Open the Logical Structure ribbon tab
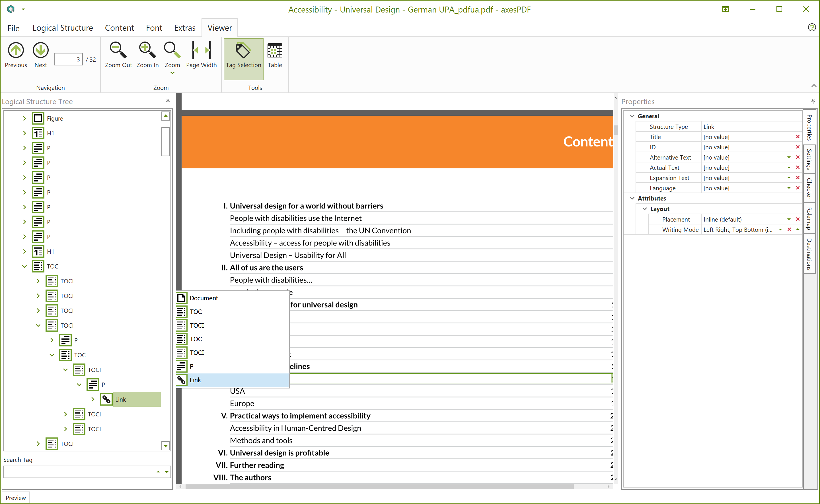 click(62, 28)
